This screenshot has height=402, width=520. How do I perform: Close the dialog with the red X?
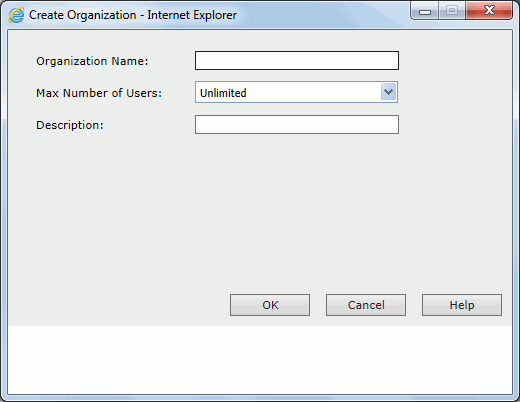[489, 11]
